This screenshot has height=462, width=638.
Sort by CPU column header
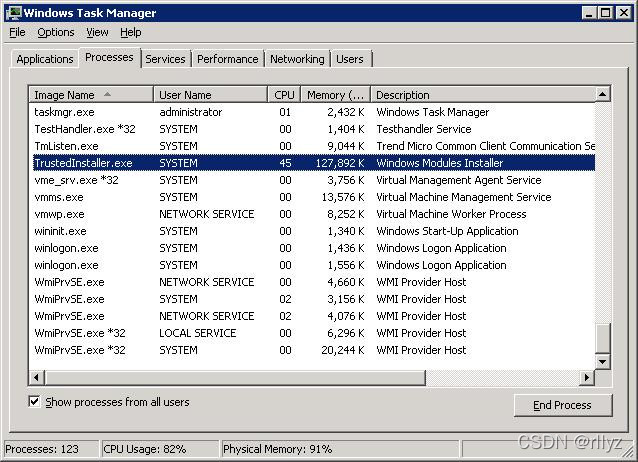tap(284, 95)
